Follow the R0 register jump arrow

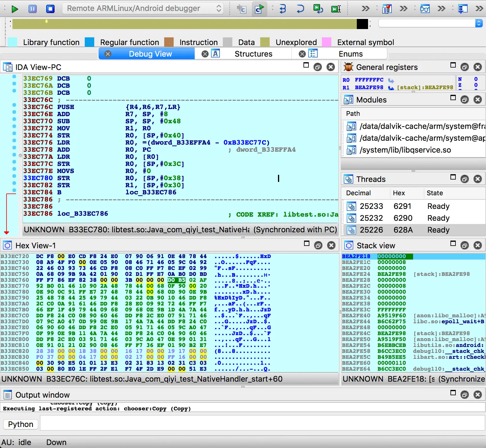pyautogui.click(x=391, y=80)
